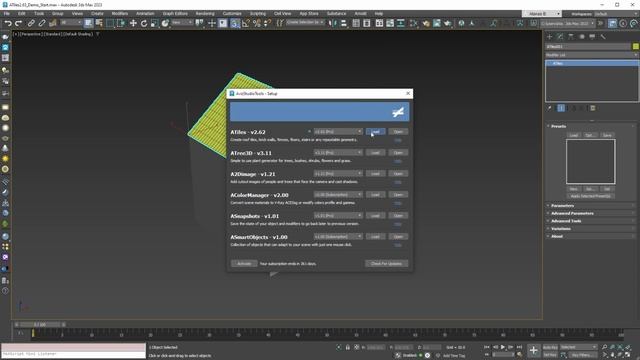Click the MAXScript Mini Listener input field
The width and height of the screenshot is (640, 360).
pyautogui.click(x=73, y=354)
